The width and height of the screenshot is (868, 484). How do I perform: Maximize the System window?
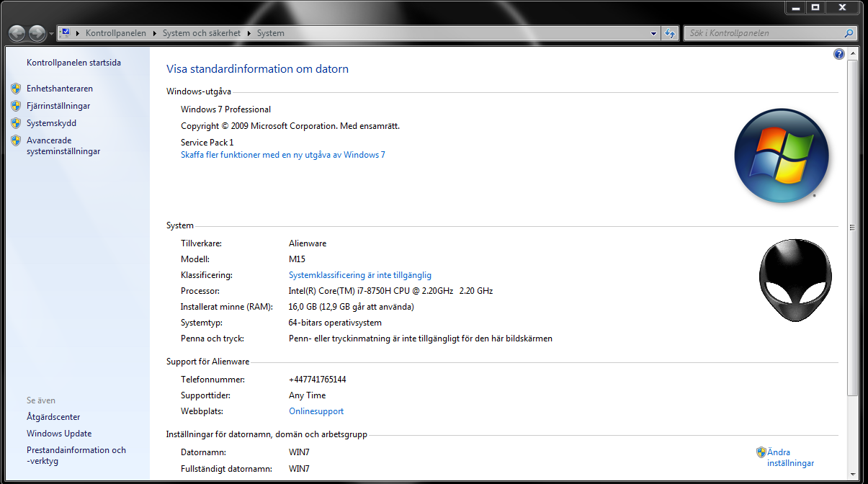[815, 7]
